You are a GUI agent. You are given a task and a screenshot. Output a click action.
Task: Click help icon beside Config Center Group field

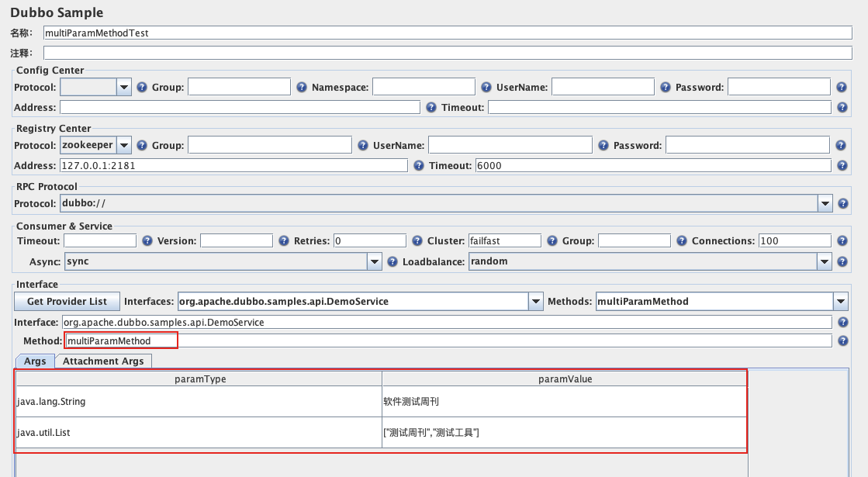(x=301, y=87)
